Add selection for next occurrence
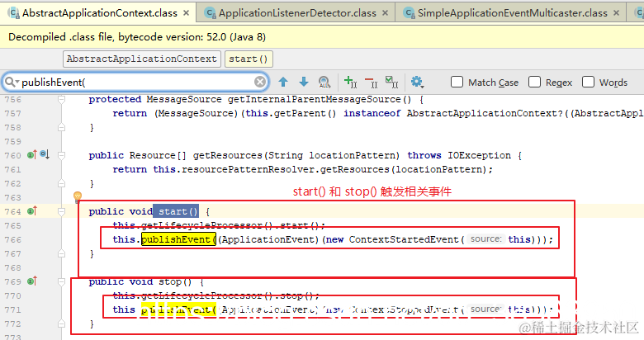 (x=350, y=83)
